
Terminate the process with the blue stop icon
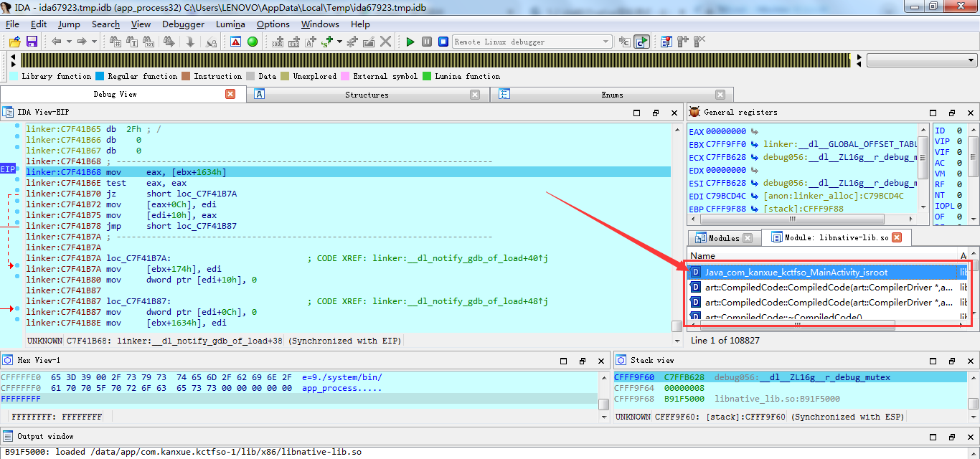(443, 42)
